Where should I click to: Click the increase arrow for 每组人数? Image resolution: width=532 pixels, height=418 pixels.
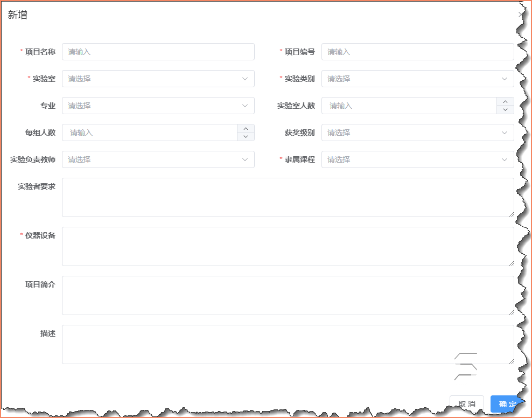pyautogui.click(x=246, y=129)
